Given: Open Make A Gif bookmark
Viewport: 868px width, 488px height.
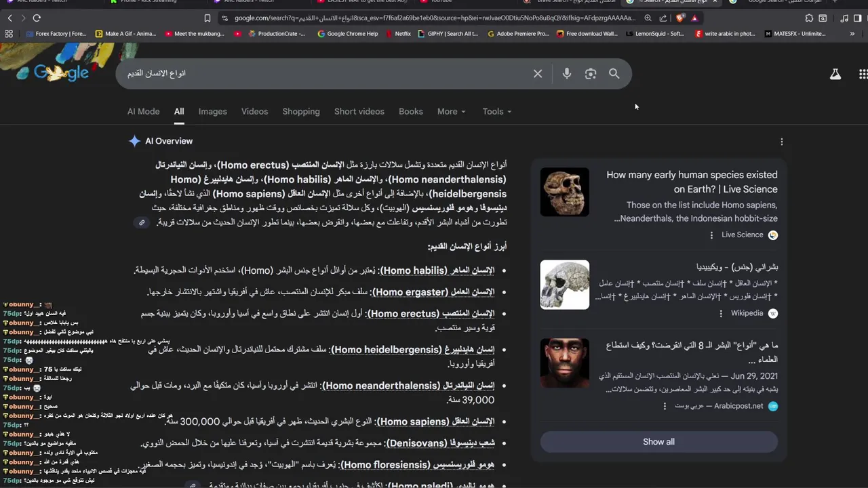Looking at the screenshot, I should (x=126, y=33).
